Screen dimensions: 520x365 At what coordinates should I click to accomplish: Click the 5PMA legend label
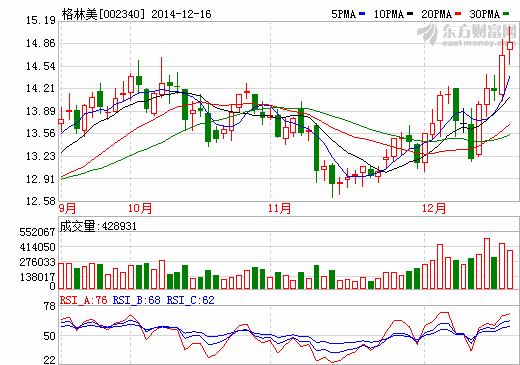343,14
